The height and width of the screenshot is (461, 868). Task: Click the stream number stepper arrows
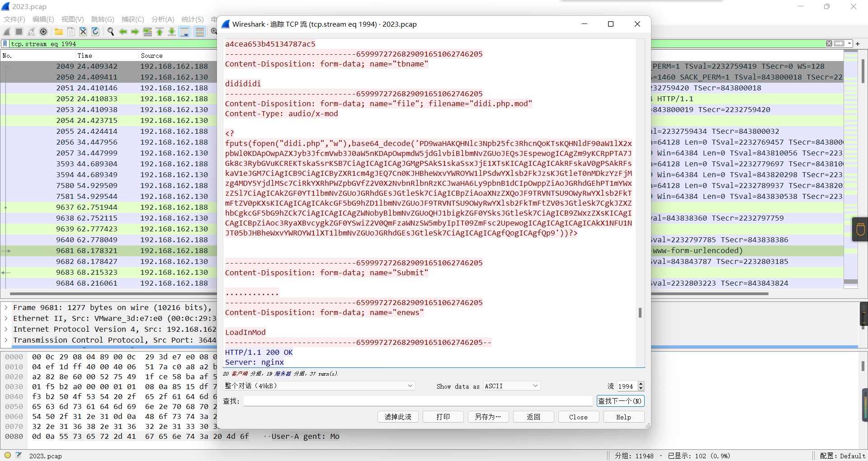coord(641,386)
